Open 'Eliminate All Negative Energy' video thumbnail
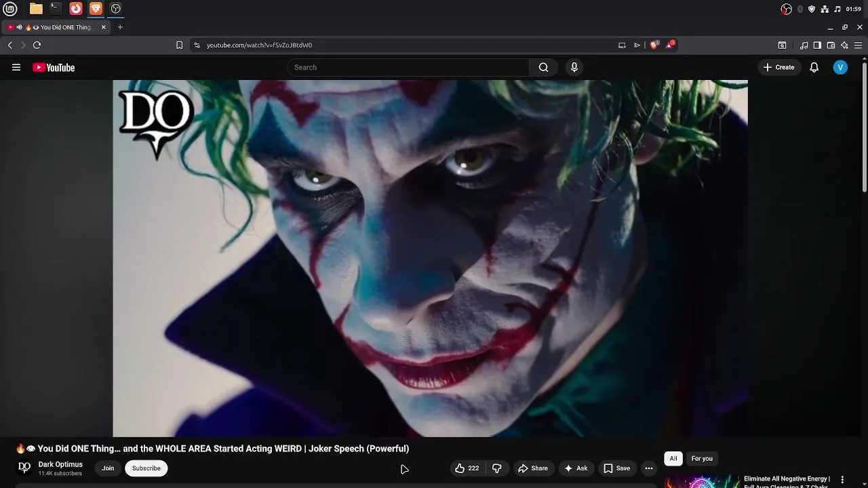868x488 pixels. [x=701, y=481]
